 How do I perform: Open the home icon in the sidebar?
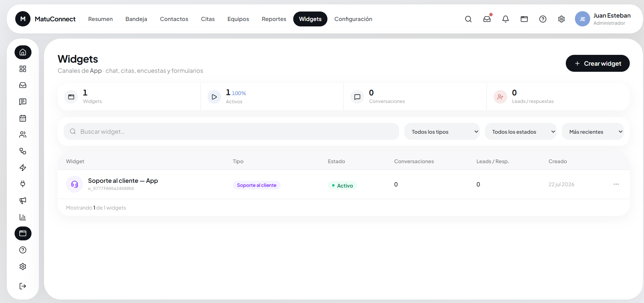coord(23,52)
